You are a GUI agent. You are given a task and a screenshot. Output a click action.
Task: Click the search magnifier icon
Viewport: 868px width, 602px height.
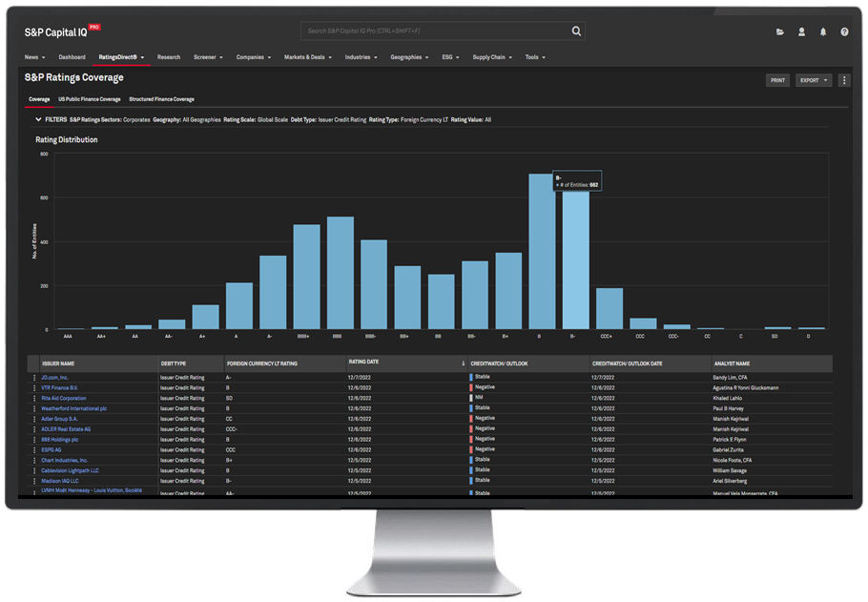[576, 31]
